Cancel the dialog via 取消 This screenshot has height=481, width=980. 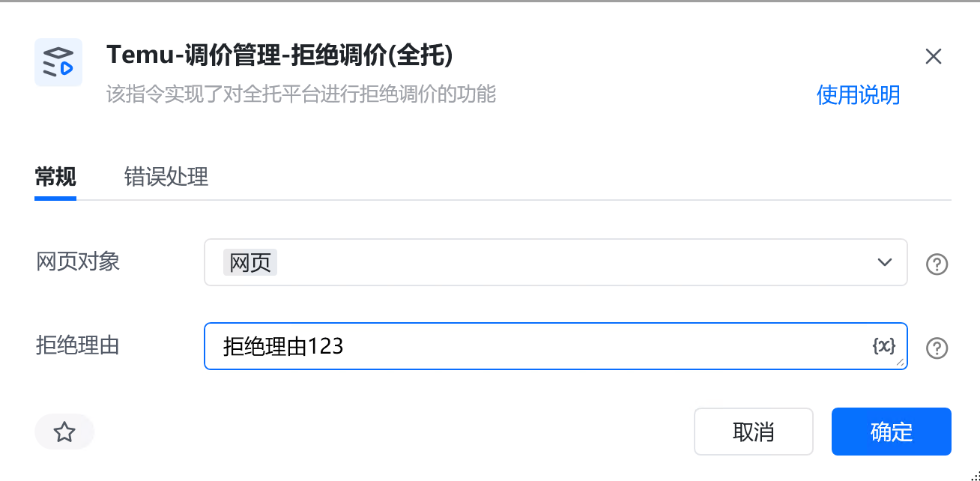click(754, 432)
